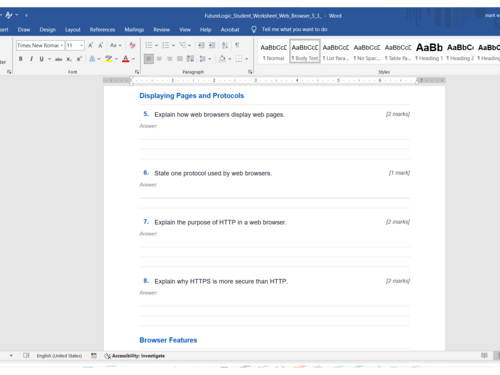Apply the Body Text style

pyautogui.click(x=305, y=52)
